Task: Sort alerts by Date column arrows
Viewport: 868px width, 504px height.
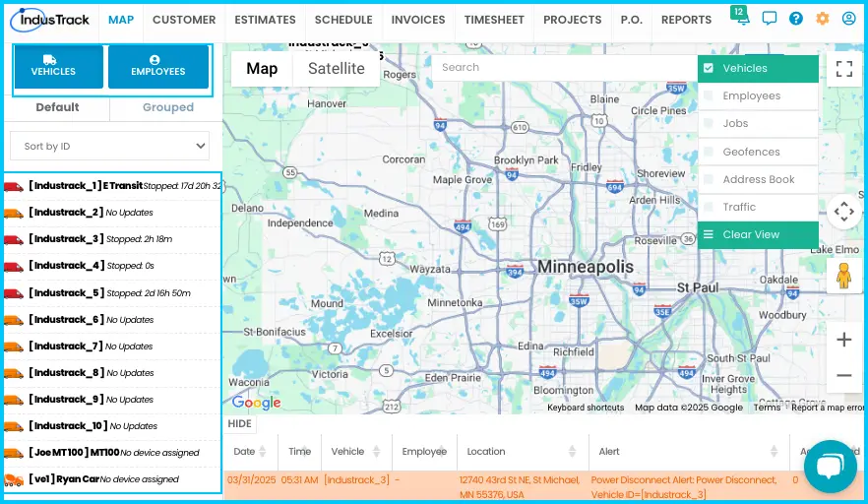Action: point(263,452)
